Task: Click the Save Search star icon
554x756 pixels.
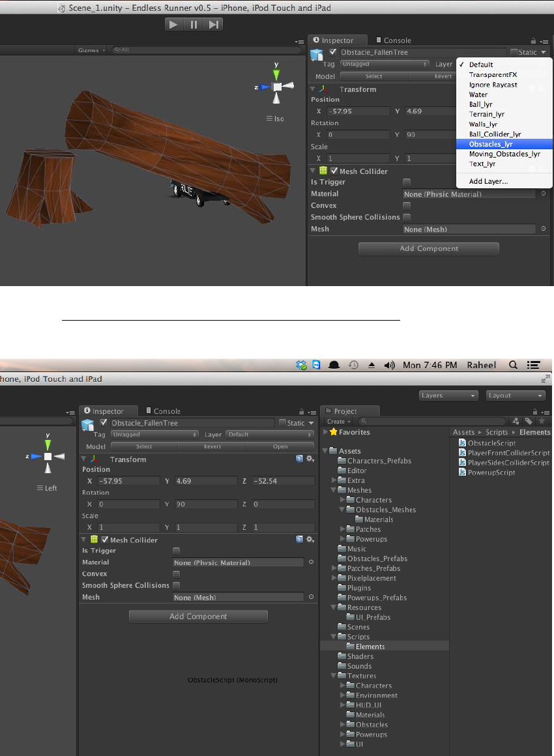Action: (540, 422)
